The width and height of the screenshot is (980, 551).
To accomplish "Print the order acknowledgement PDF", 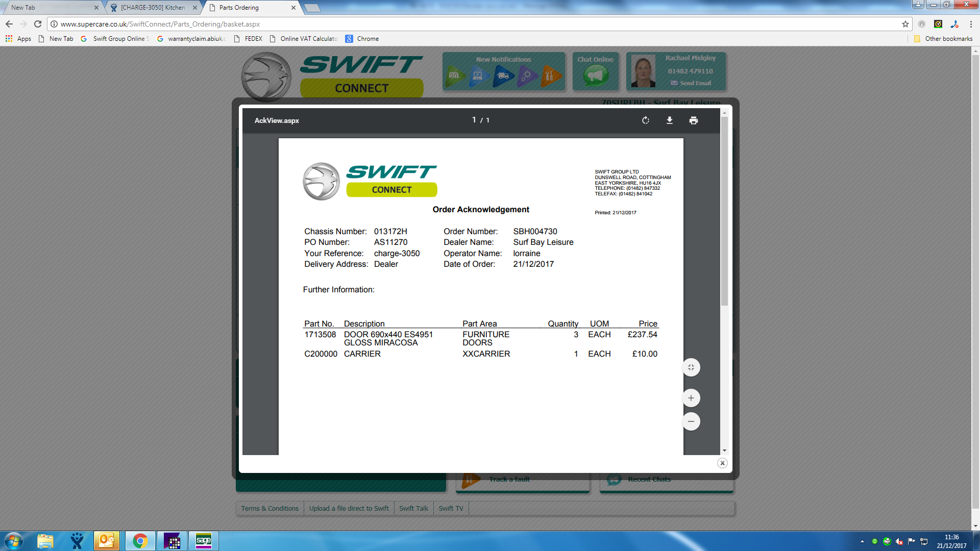I will [693, 120].
